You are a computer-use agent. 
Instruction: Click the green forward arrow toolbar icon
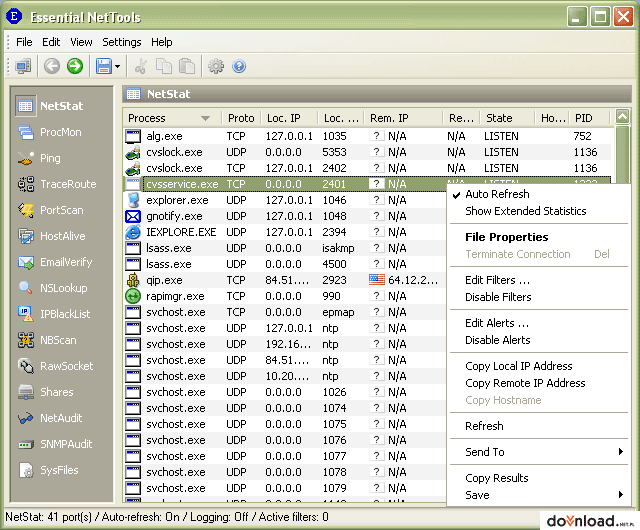tap(75, 66)
